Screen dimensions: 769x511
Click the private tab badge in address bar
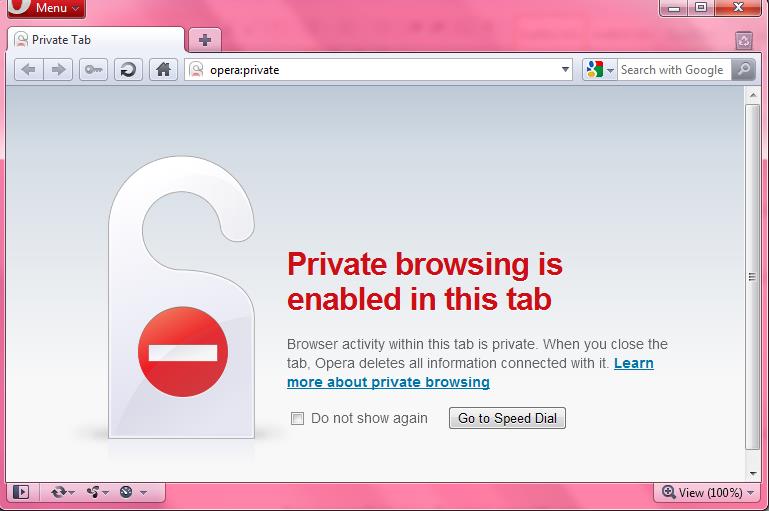point(196,70)
